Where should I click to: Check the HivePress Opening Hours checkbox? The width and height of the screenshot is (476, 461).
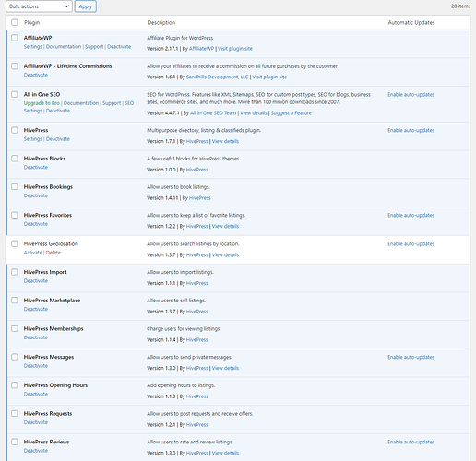tap(15, 385)
